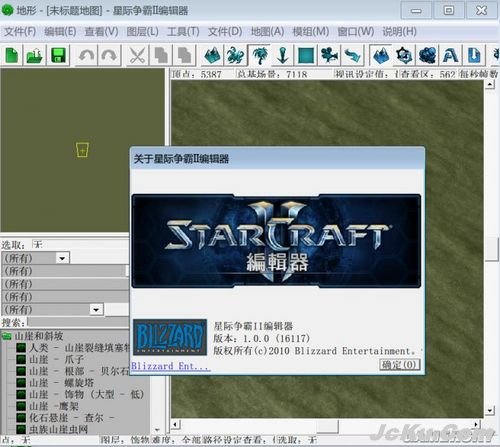Viewport: 500px width, 447px height.
Task: Open the last (所有) dropdown with arrow
Action: point(96,310)
